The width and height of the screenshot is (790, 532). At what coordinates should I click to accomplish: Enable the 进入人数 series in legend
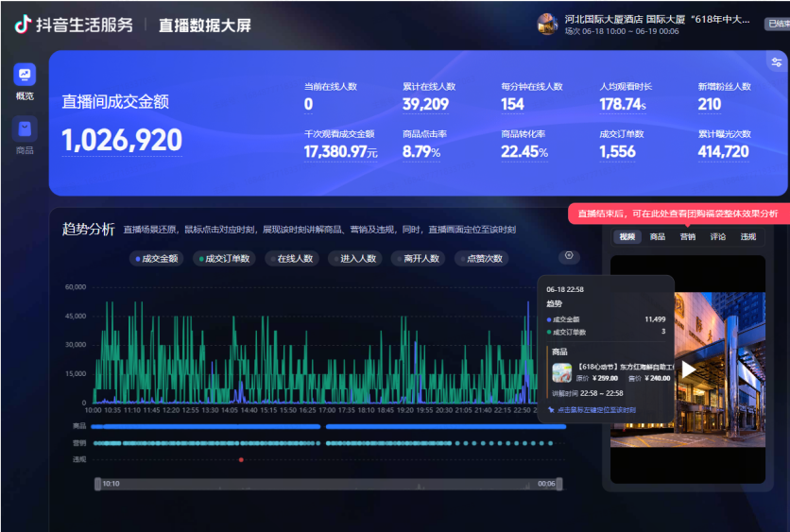pyautogui.click(x=354, y=258)
